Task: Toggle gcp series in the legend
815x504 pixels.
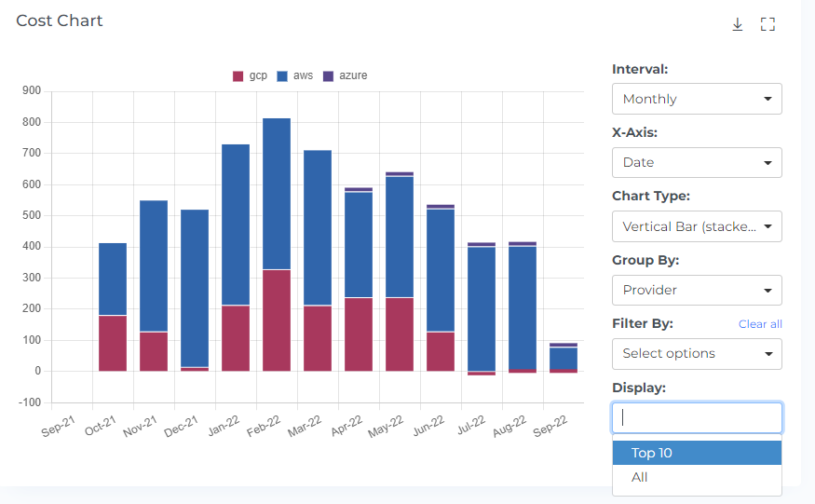Action: (250, 75)
